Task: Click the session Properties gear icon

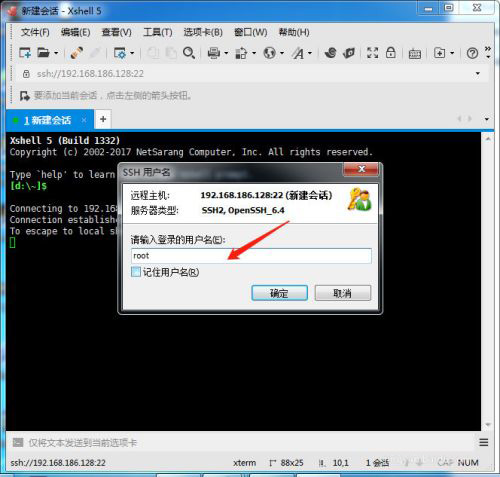Action: tap(120, 53)
